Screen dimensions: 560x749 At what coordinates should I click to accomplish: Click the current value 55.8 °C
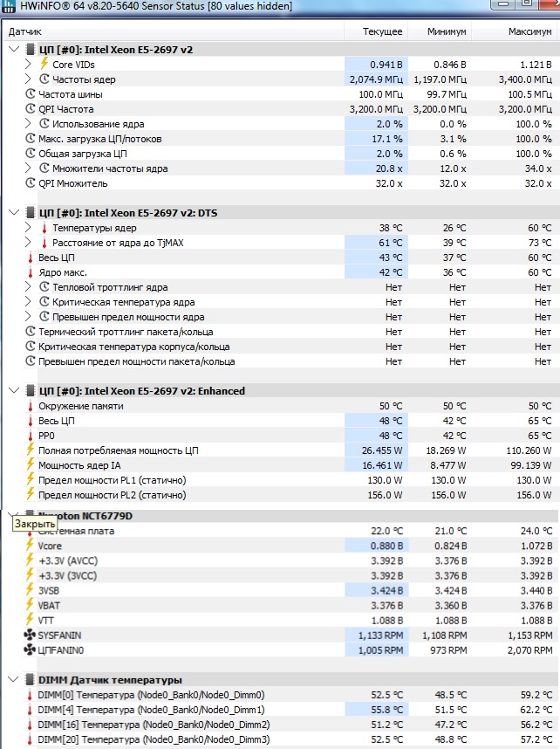coord(387,710)
